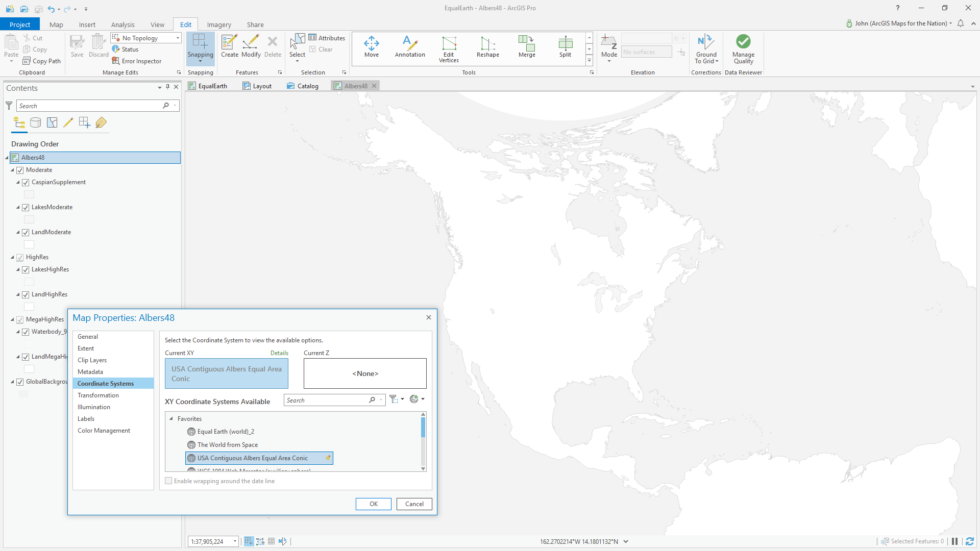Open the Catalog view tab
980x551 pixels.
coord(303,86)
